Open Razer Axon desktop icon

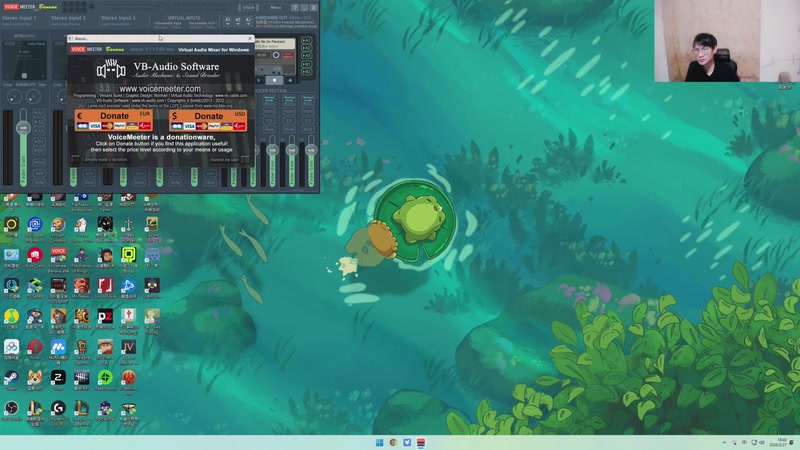[x=105, y=381]
